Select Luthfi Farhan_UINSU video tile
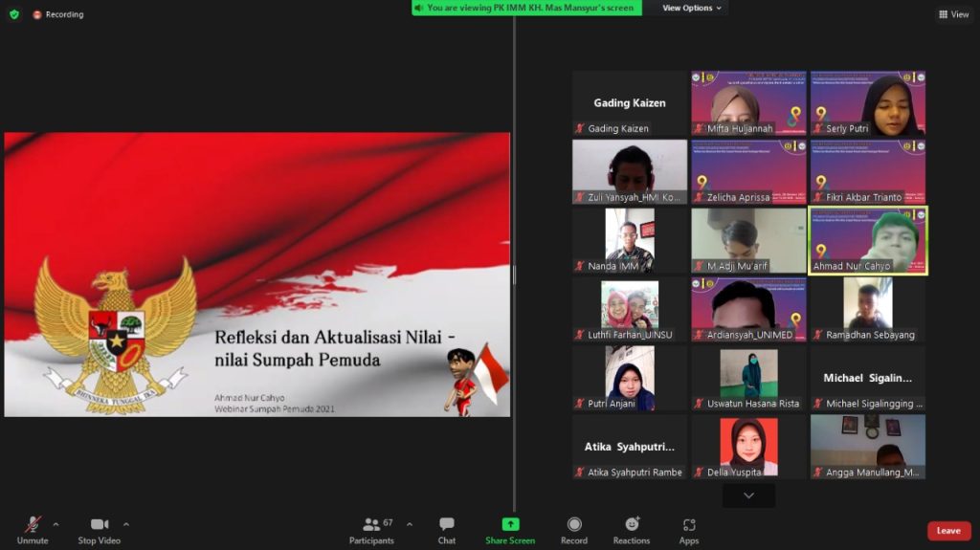 630,309
